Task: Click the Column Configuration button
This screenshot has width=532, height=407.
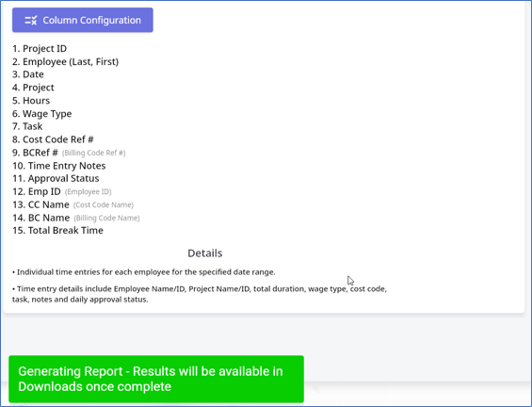Action: [83, 20]
